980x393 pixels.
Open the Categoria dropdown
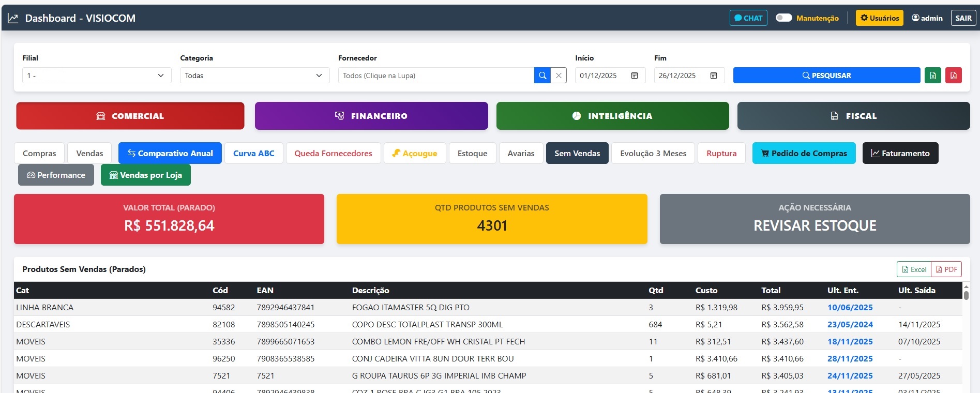coord(254,75)
